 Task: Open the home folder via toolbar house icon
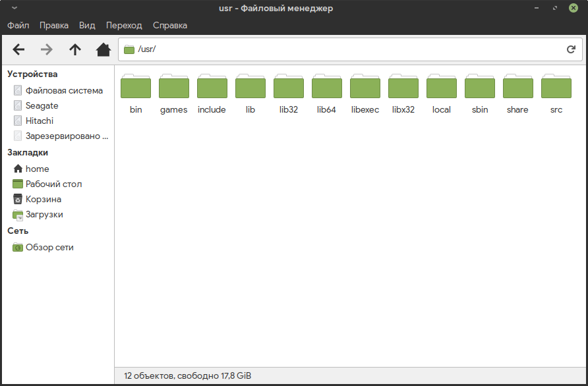[103, 49]
